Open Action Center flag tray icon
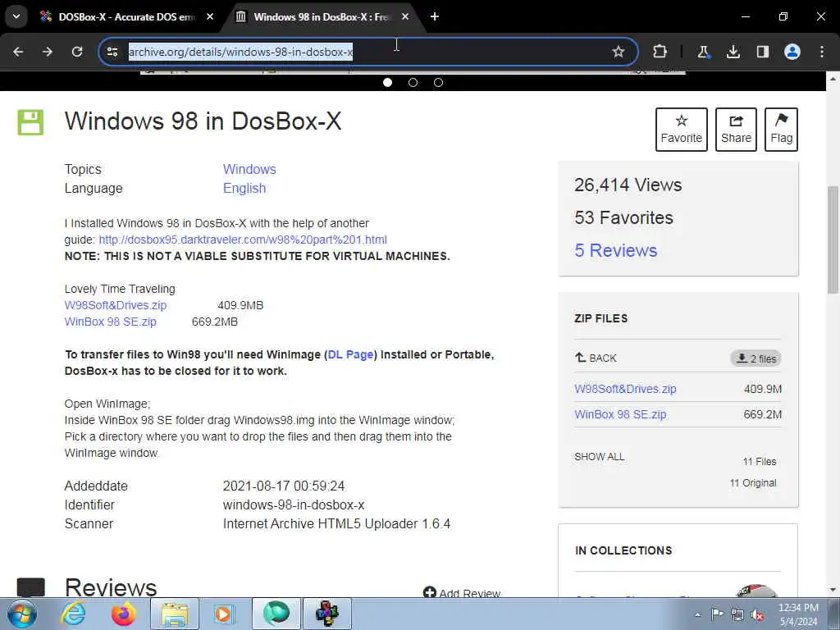This screenshot has height=630, width=840. pos(717,614)
